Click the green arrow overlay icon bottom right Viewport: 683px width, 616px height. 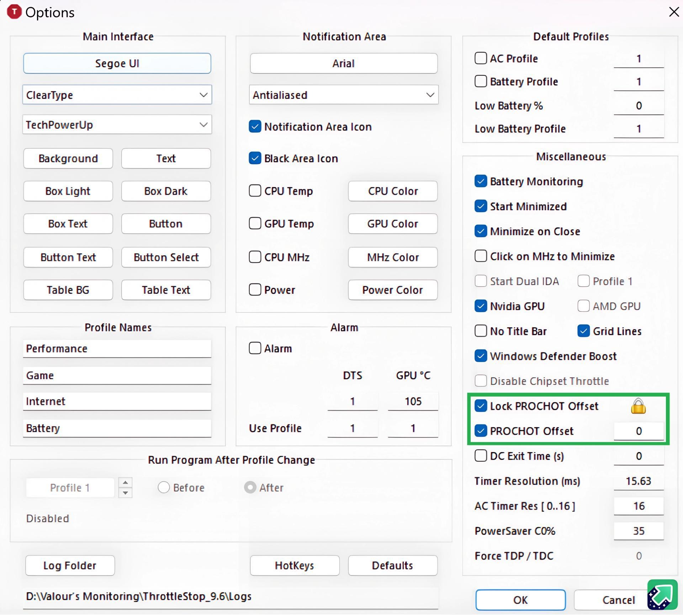(x=662, y=594)
